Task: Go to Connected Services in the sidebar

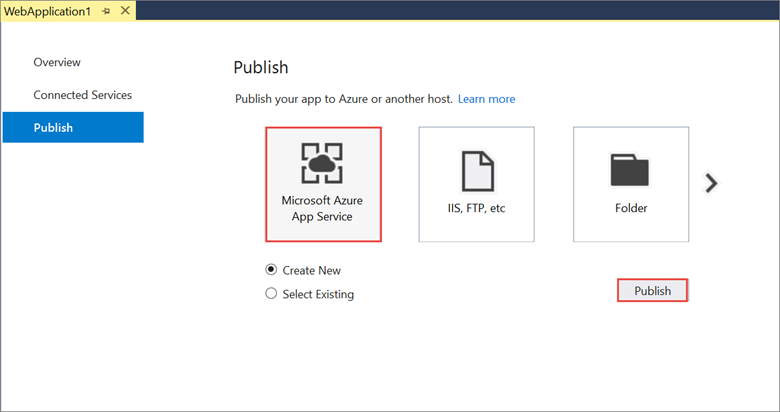Action: [x=82, y=95]
